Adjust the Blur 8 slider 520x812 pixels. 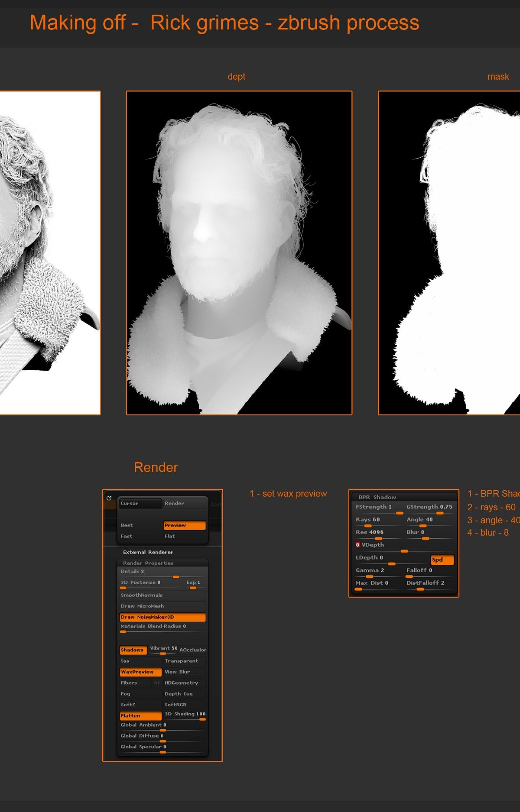(x=429, y=534)
